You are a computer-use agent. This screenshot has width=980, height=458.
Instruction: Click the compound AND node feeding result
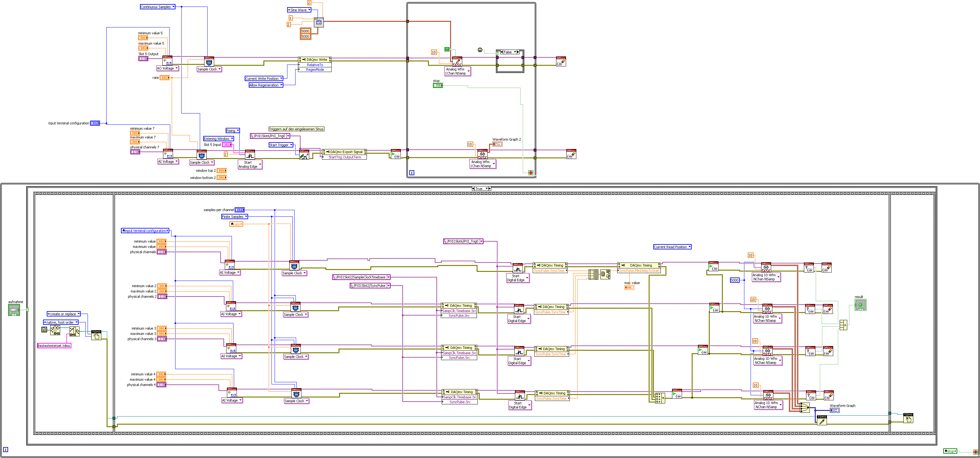tap(843, 325)
